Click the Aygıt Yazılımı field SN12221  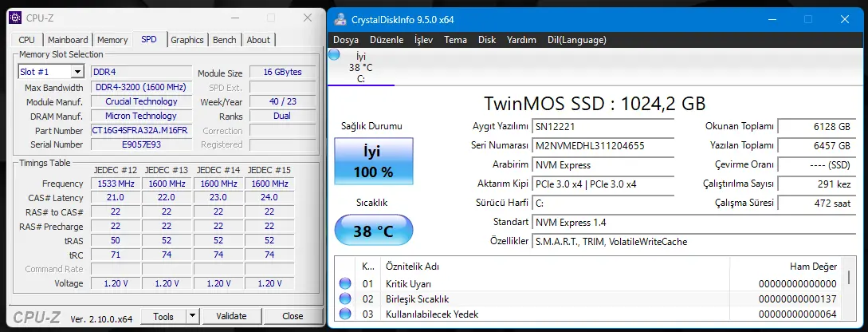[x=603, y=126]
